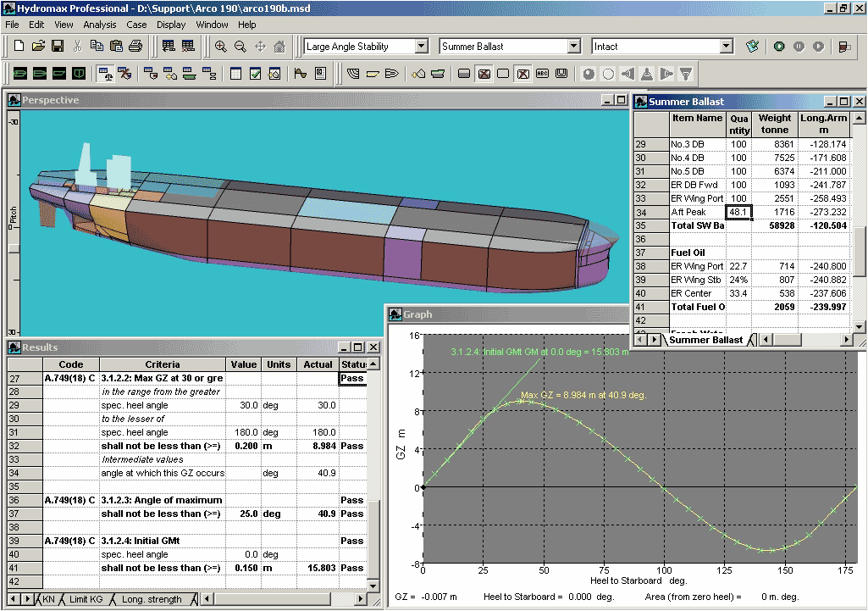Toggle the loadcase window balance-scale button
868x611 pixels.
[x=106, y=74]
